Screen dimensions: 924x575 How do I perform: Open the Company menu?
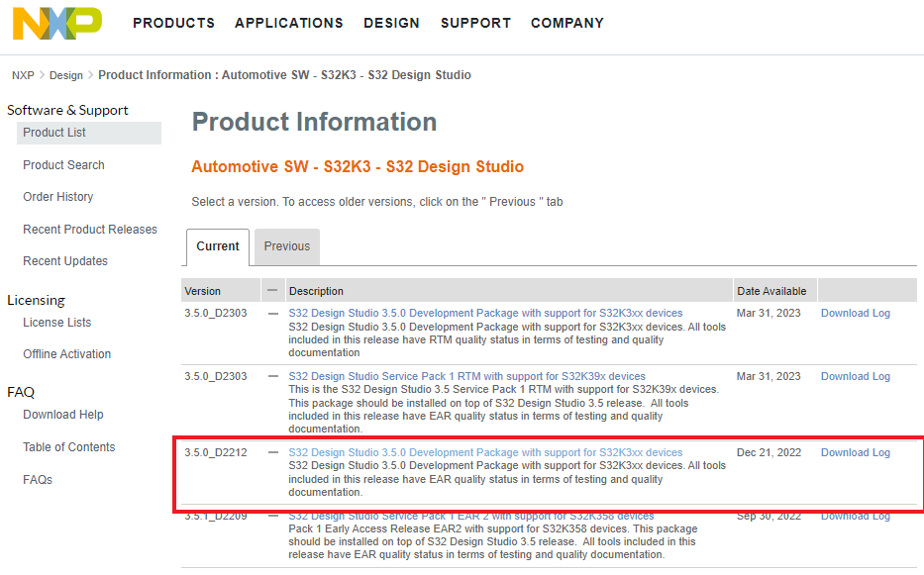(x=567, y=23)
